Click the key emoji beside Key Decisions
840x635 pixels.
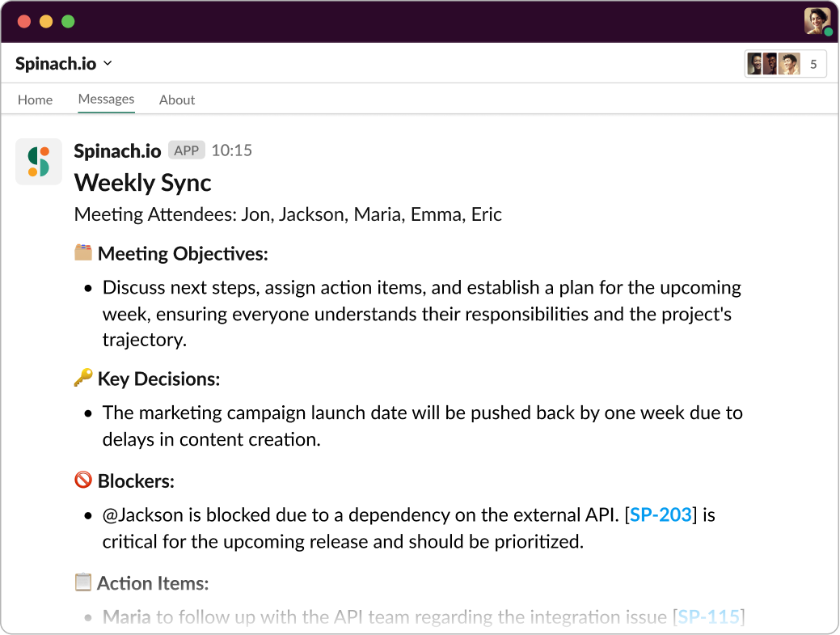tap(83, 379)
